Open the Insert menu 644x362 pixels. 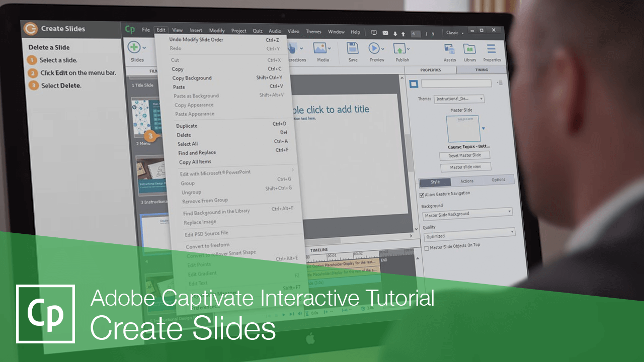coord(196,31)
